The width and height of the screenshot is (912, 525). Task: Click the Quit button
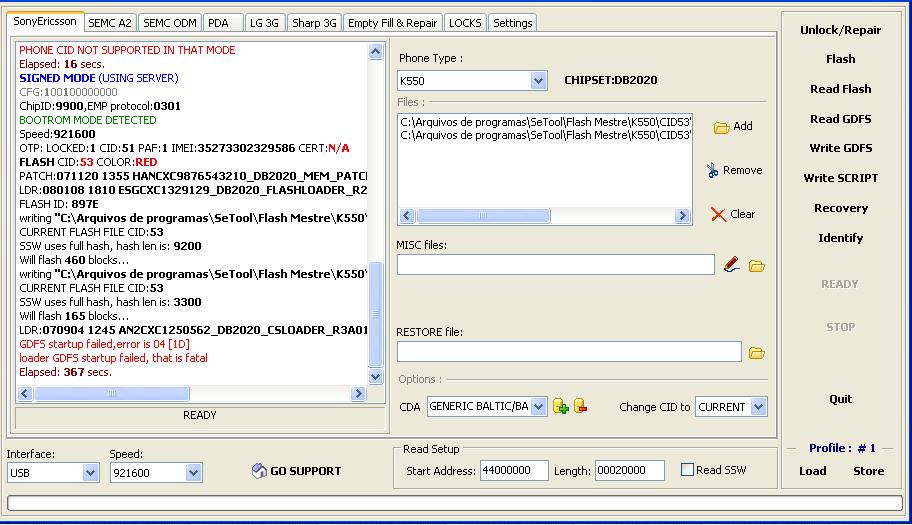pyautogui.click(x=840, y=399)
